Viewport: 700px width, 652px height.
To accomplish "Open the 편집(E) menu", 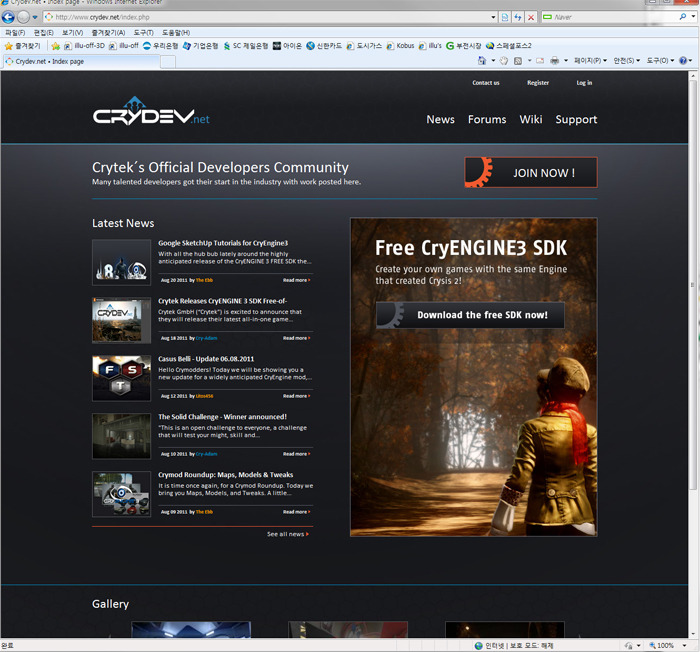I will pos(43,33).
